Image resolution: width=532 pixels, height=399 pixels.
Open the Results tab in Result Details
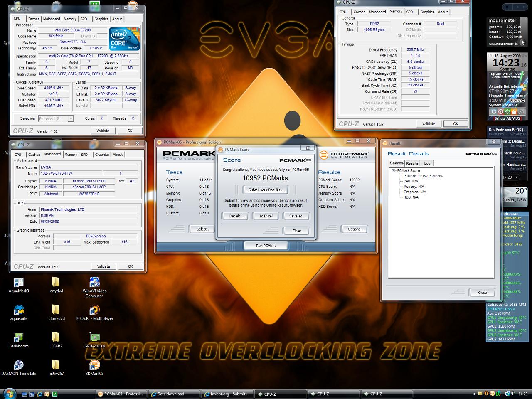pyautogui.click(x=412, y=163)
